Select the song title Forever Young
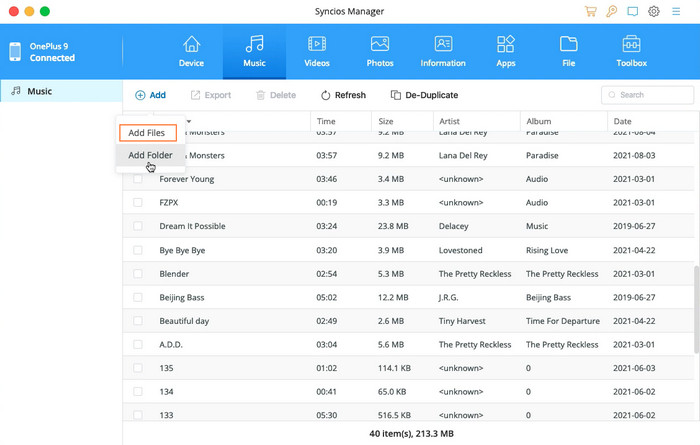Viewport: 700px width, 445px height. [187, 179]
